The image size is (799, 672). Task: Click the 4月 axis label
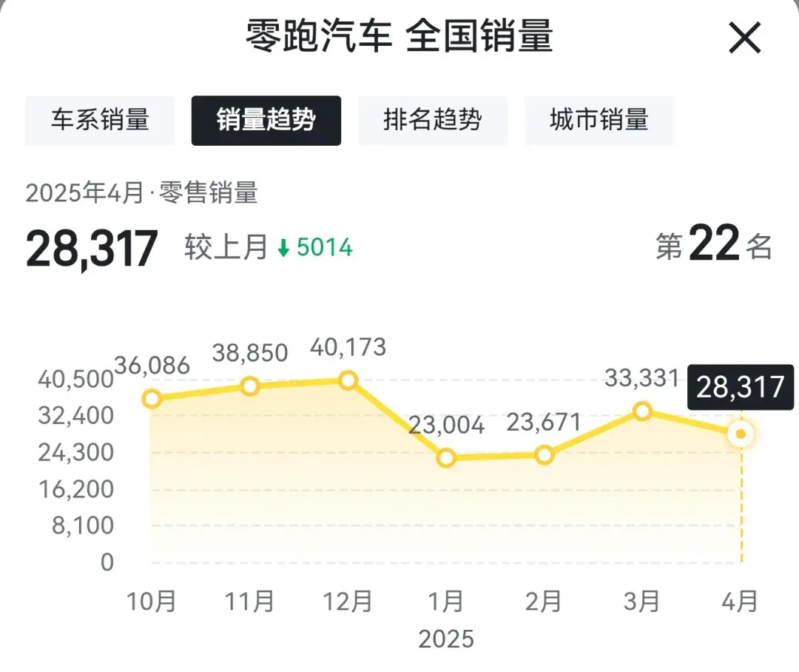(740, 601)
